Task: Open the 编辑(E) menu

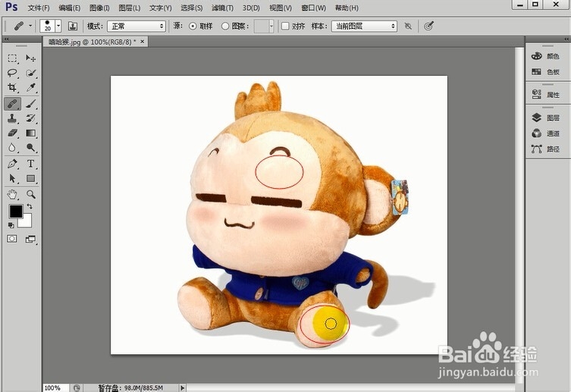Action: pos(69,8)
